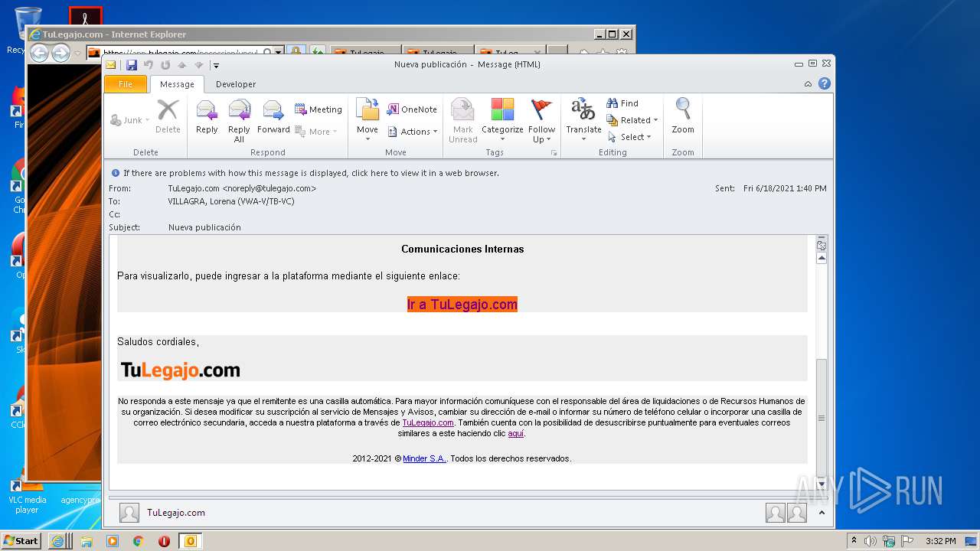Click the message body scrollbar down arrow

[822, 484]
